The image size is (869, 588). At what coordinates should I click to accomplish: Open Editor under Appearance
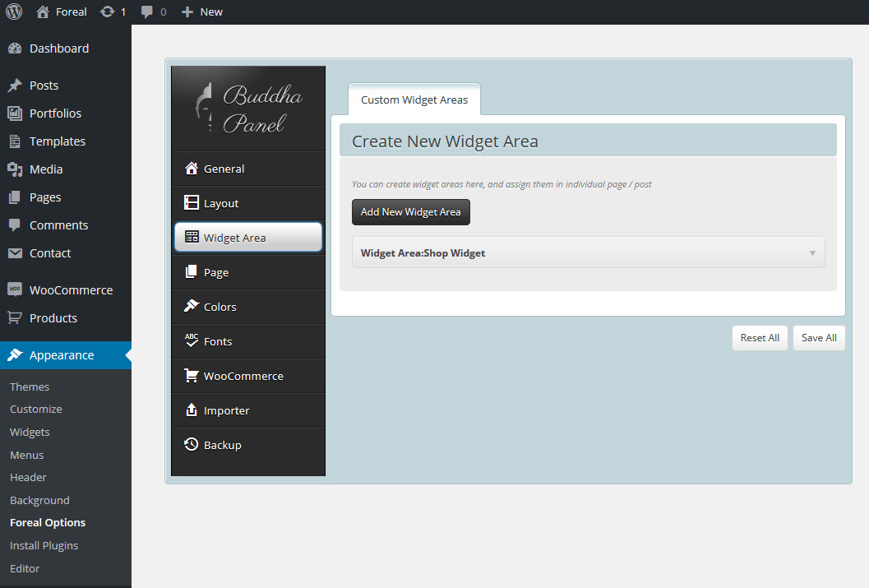point(25,568)
